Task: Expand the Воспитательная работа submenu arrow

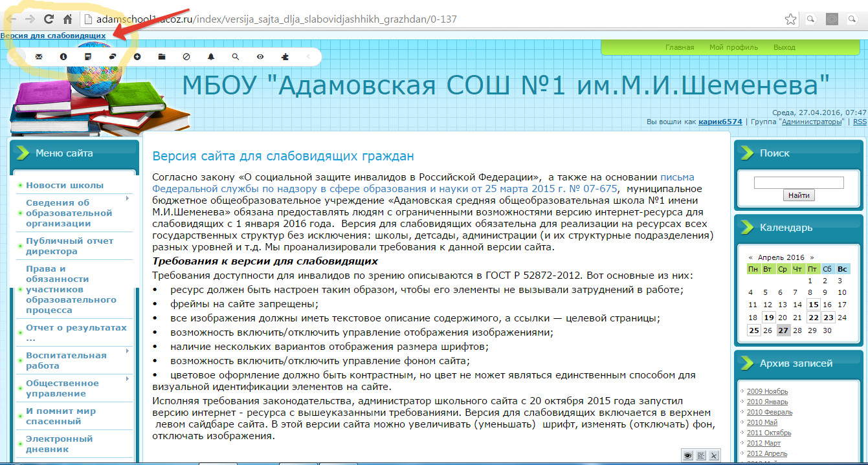Action: [x=128, y=351]
